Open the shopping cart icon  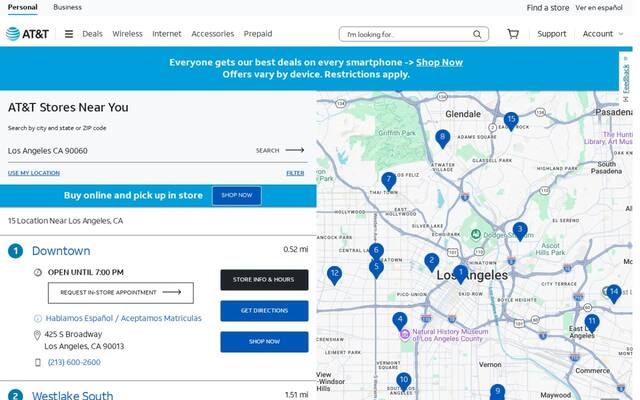tap(513, 34)
